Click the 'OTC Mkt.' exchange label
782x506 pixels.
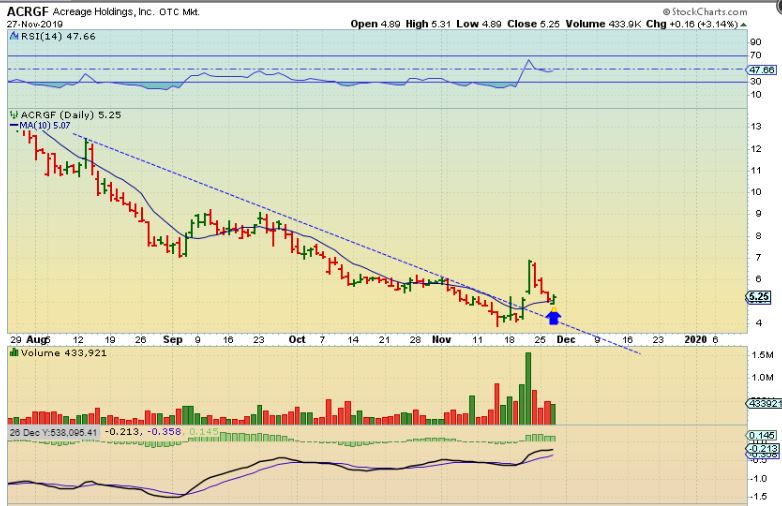click(180, 12)
